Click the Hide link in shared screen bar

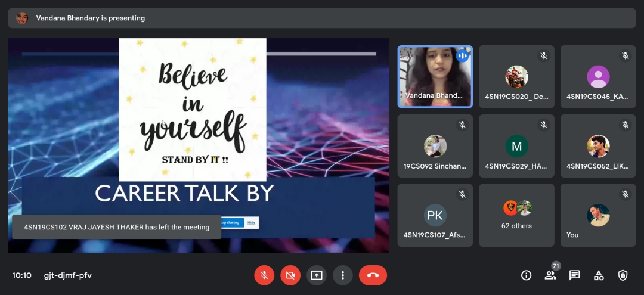[251, 222]
